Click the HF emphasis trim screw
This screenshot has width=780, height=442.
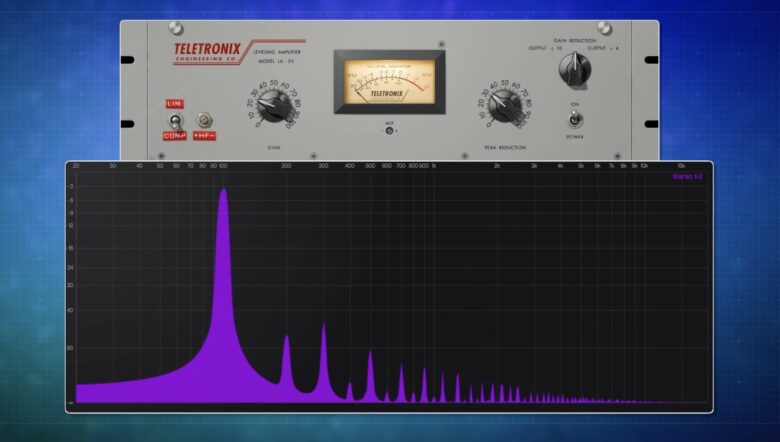204,118
